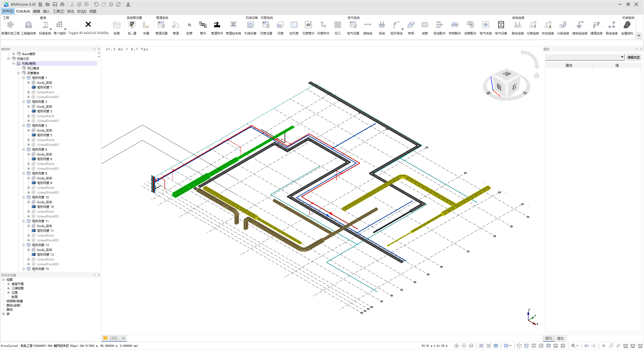Collapse the 矩形风管 1 tree node

(24, 78)
